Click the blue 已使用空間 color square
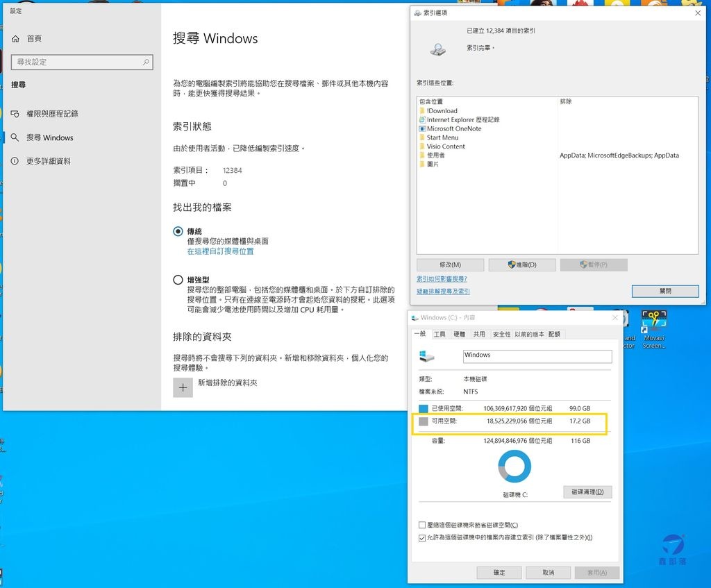The height and width of the screenshot is (588, 711). click(423, 408)
